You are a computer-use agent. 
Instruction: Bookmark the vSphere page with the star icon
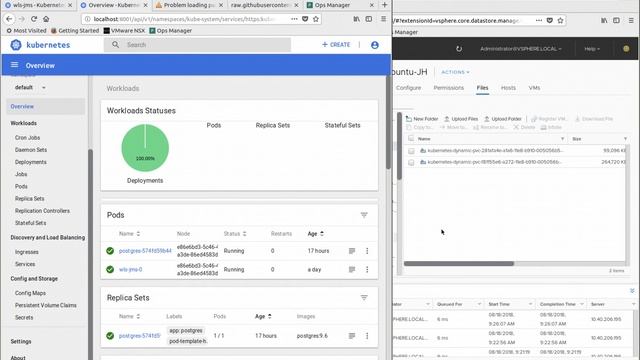coord(560,20)
